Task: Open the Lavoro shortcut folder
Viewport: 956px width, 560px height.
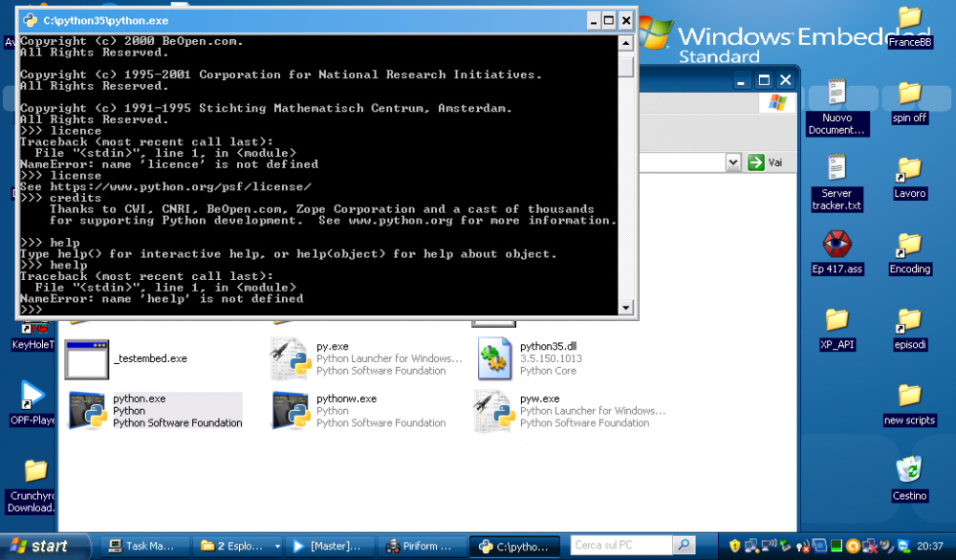Action: coord(910,178)
